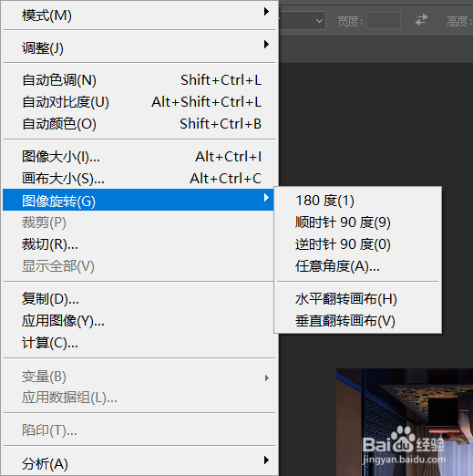Image resolution: width=473 pixels, height=476 pixels.
Task: Rotate 顺时针 90 度(9)
Action: coord(358,222)
